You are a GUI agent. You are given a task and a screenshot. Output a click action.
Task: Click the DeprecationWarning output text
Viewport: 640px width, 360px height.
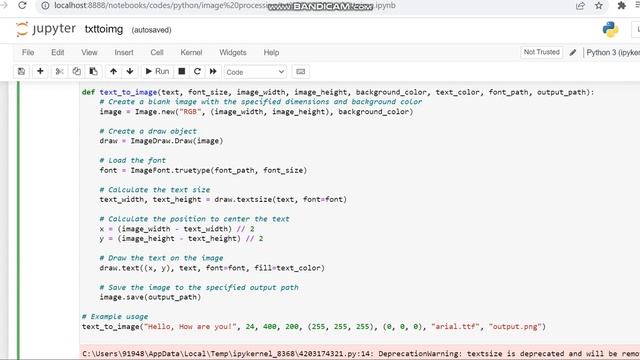[x=361, y=353]
